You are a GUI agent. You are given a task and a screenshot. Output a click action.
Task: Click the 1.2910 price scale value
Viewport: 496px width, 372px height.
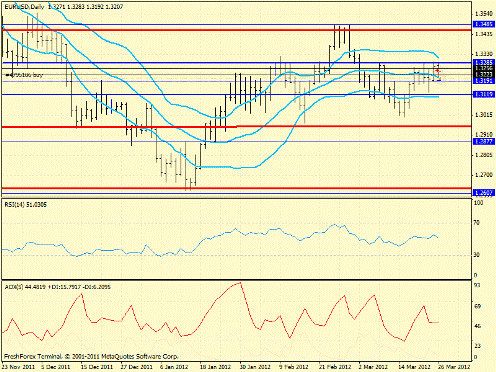[x=483, y=135]
